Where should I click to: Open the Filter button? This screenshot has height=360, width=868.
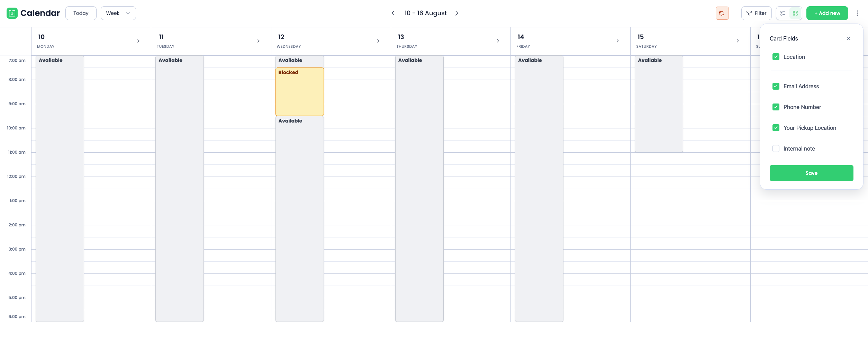756,13
